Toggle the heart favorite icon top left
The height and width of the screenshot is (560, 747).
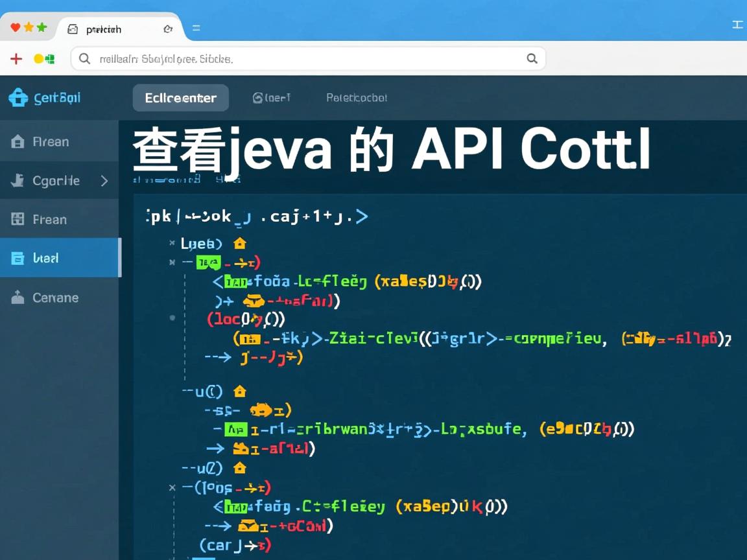pyautogui.click(x=14, y=27)
